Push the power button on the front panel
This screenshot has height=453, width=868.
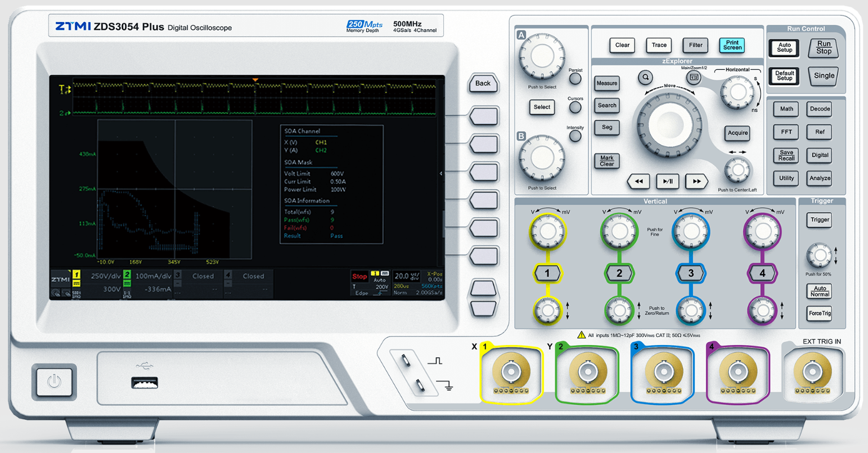54,382
